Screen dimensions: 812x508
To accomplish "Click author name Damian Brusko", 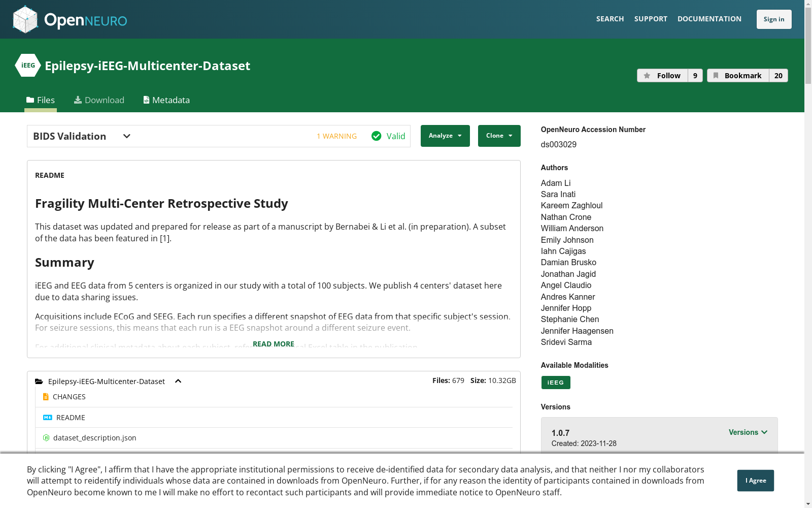I will pos(568,262).
